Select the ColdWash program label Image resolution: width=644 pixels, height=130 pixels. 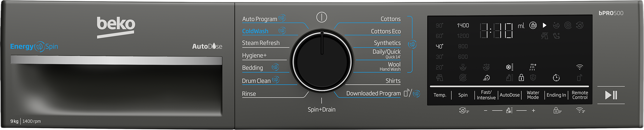click(x=255, y=31)
